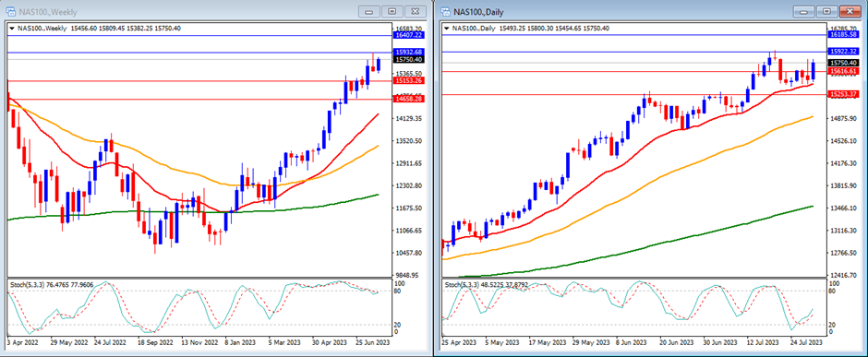This screenshot has height=357, width=868.
Task: Select the red 15153.26 price label on Weekly chart
Action: point(408,80)
